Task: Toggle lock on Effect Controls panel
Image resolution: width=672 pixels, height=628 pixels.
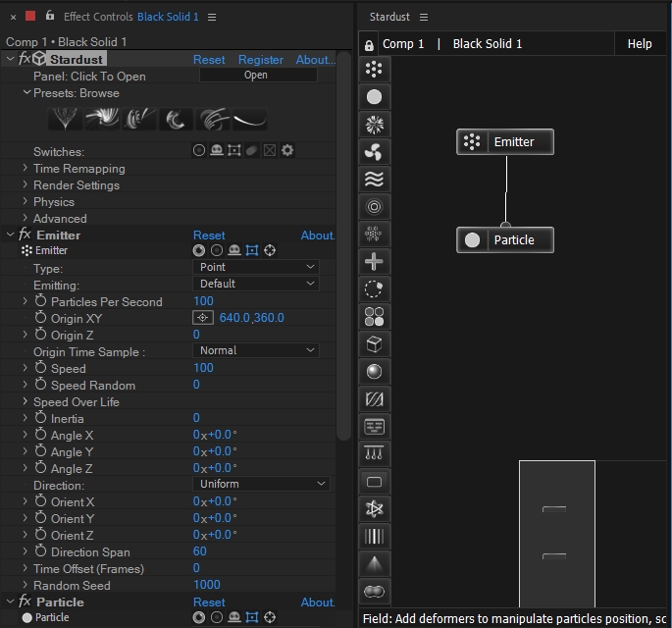Action: [50, 16]
